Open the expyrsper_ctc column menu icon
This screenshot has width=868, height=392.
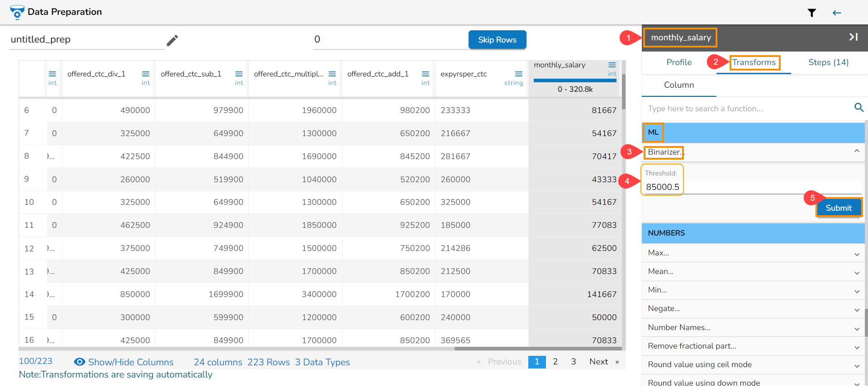coord(518,74)
